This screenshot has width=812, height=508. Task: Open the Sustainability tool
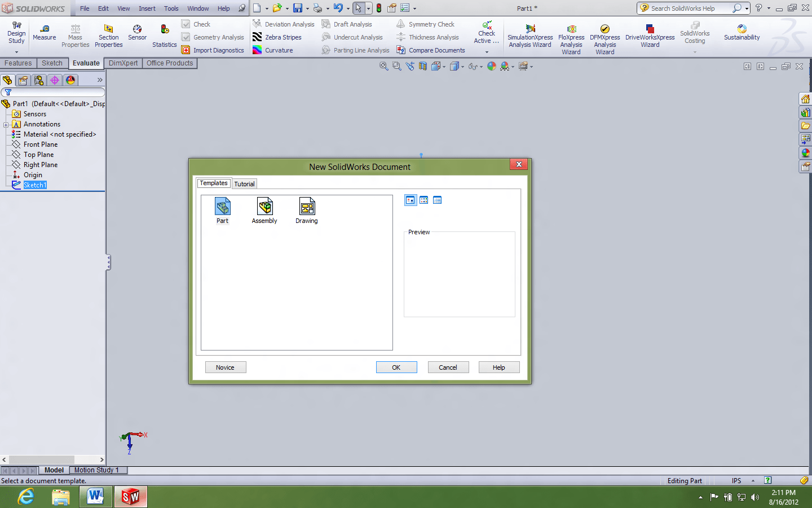point(742,32)
